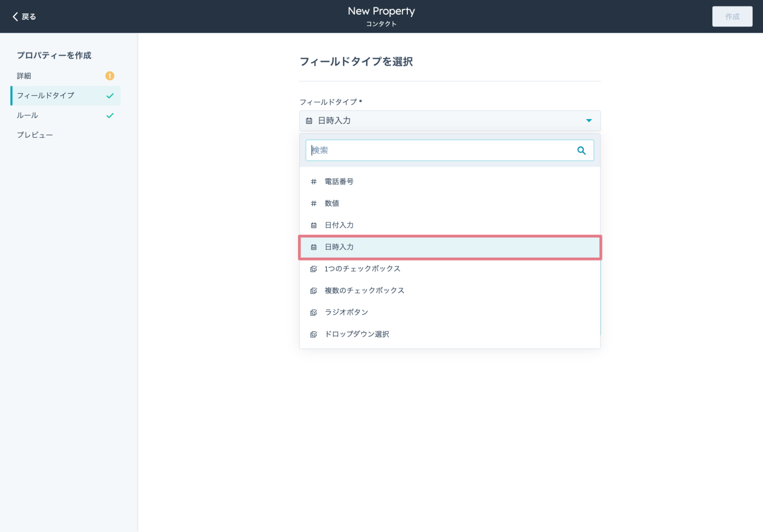Click calendar icon in dropdown selected field
This screenshot has width=763, height=532.
[x=309, y=121]
